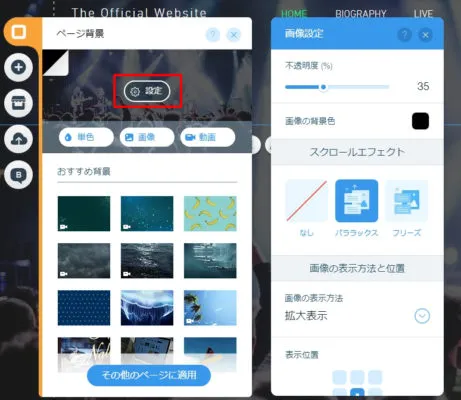Screen dimensions: 461x400
Task: Select the フリーズ scroll effect
Action: pos(406,201)
